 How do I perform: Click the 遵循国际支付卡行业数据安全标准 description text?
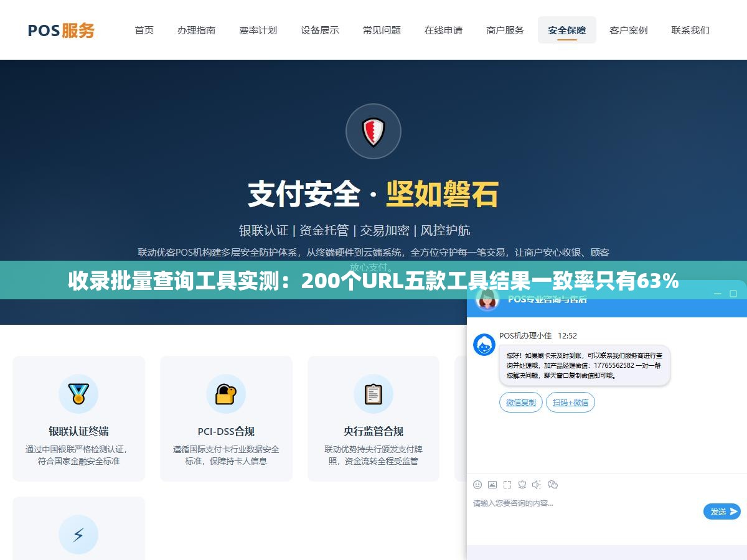click(x=226, y=455)
